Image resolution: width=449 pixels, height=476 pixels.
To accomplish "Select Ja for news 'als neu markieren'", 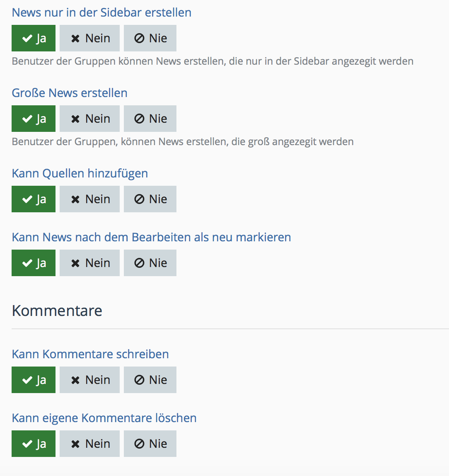I will pyautogui.click(x=34, y=263).
